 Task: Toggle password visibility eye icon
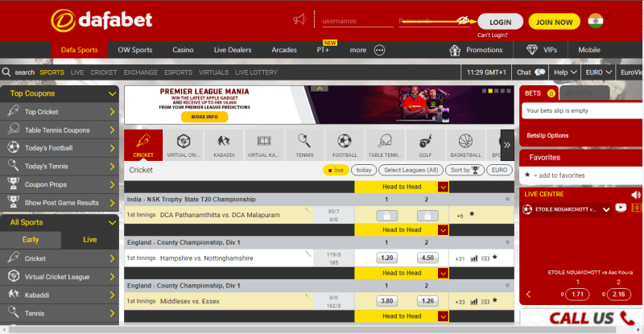click(463, 20)
